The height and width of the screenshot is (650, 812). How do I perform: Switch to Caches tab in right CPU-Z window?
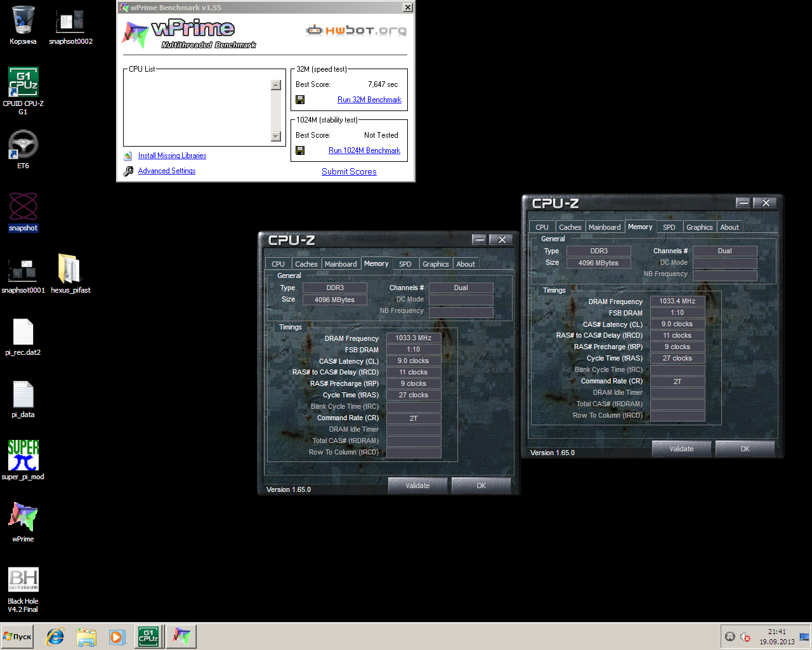(570, 227)
